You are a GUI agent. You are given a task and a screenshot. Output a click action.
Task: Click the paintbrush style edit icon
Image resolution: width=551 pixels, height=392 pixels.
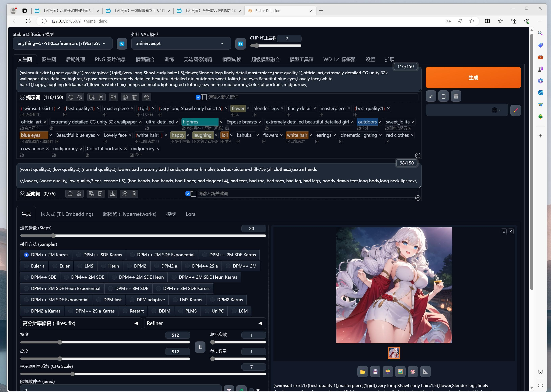(x=516, y=110)
